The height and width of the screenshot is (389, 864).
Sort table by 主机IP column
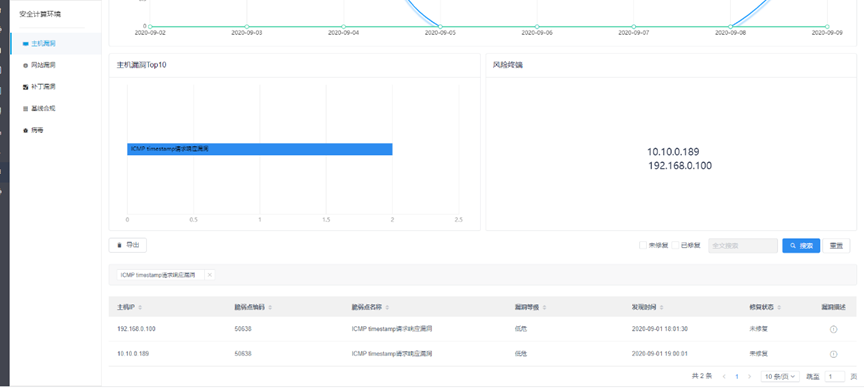pyautogui.click(x=140, y=307)
